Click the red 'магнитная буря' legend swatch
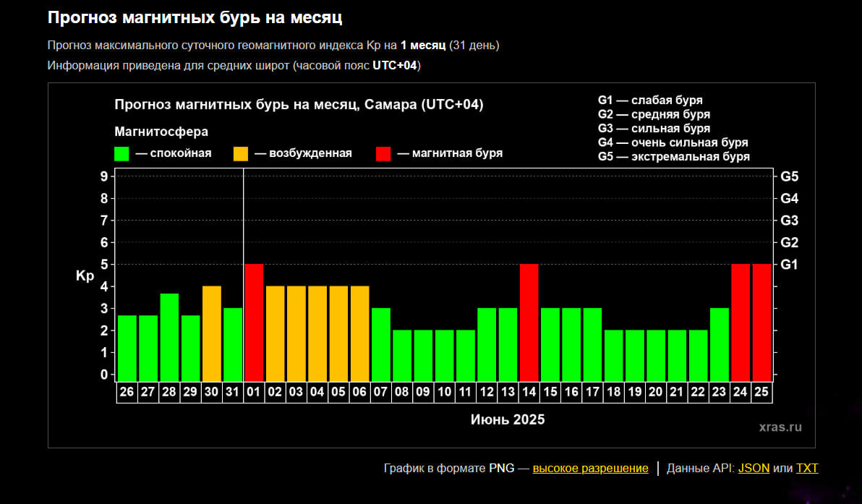This screenshot has height=504, width=862. point(383,154)
